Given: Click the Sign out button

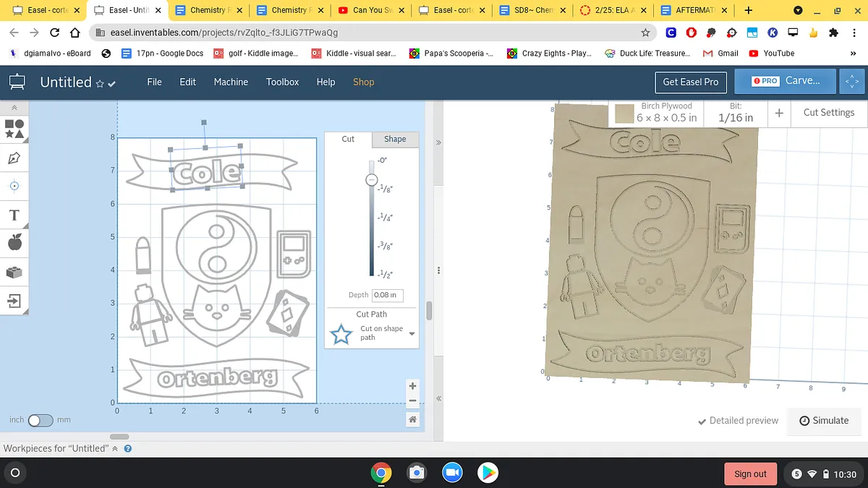Looking at the screenshot, I should pos(750,474).
